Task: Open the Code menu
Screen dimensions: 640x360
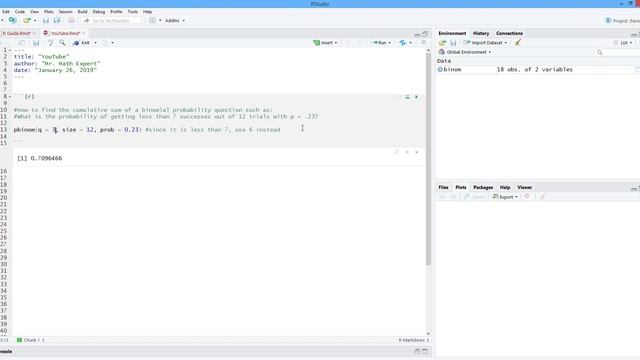Action: [x=20, y=12]
